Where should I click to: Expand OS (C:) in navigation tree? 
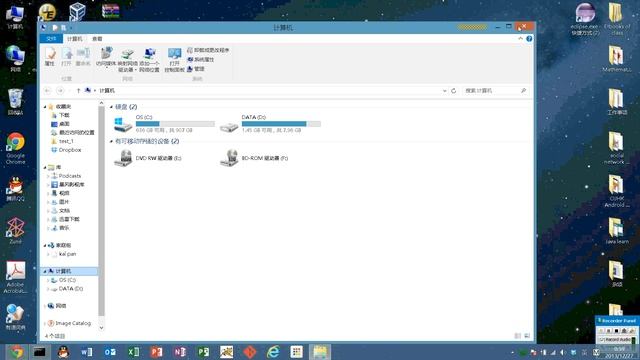pos(48,280)
